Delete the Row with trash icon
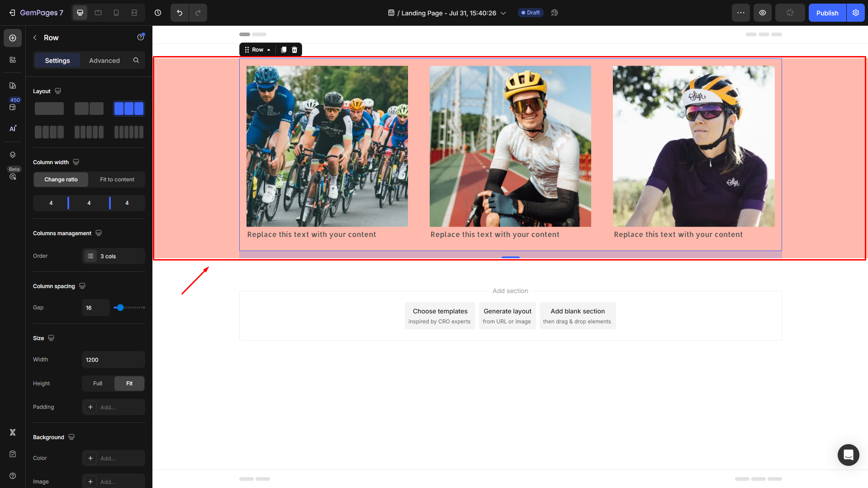The width and height of the screenshot is (868, 488). click(x=294, y=50)
